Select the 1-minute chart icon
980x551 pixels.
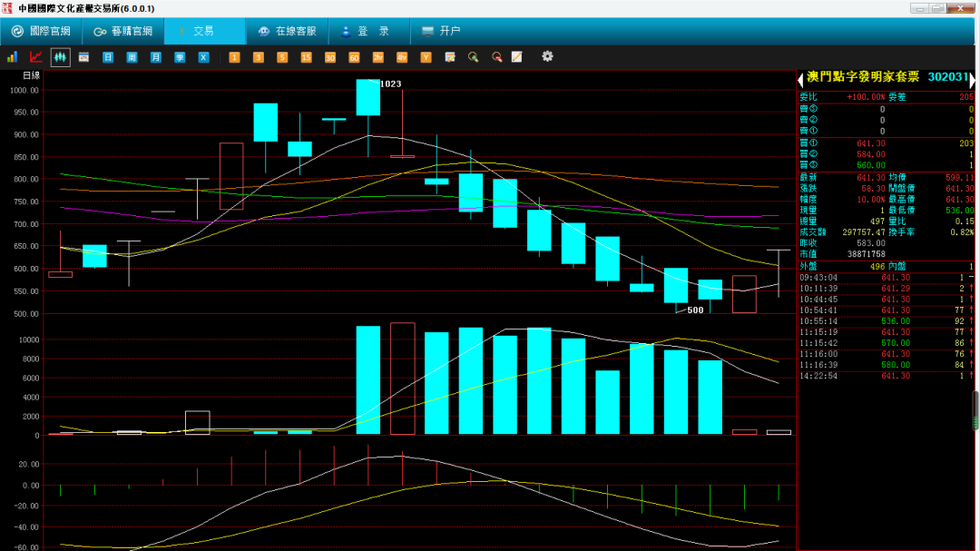pyautogui.click(x=234, y=57)
